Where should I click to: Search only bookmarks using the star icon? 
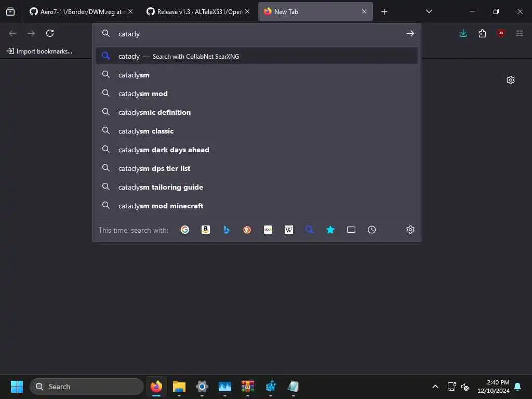tap(330, 230)
